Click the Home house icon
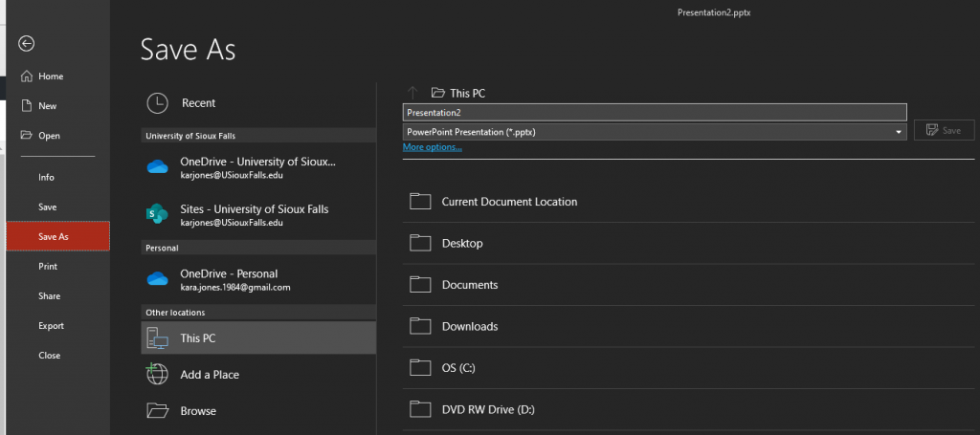This screenshot has height=435, width=980. pos(26,76)
